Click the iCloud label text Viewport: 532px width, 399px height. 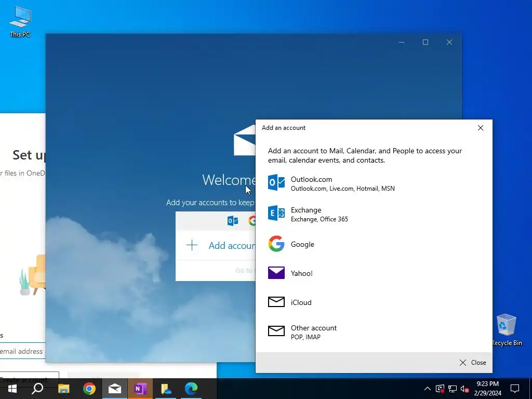301,302
